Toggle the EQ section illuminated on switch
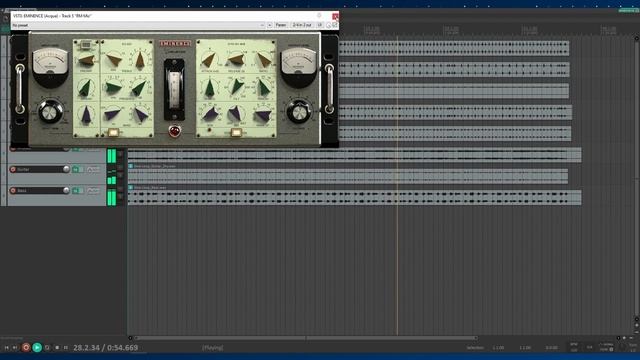 pyautogui.click(x=113, y=132)
